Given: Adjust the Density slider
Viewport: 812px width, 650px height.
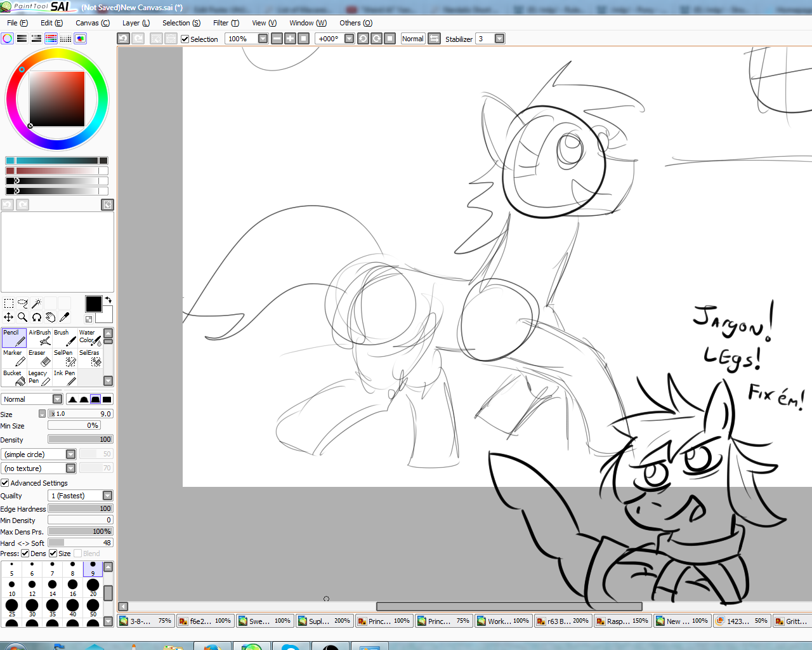Looking at the screenshot, I should tap(80, 439).
